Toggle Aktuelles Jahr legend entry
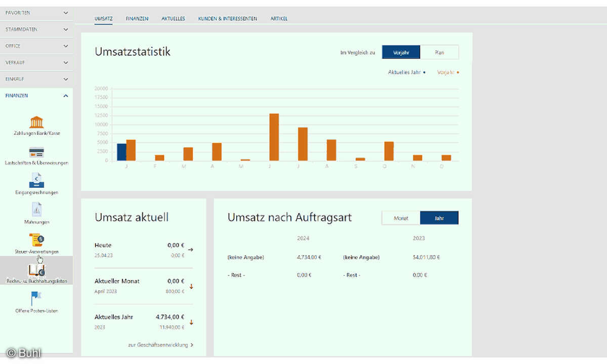Viewport: 607px width, 364px height. click(x=407, y=72)
